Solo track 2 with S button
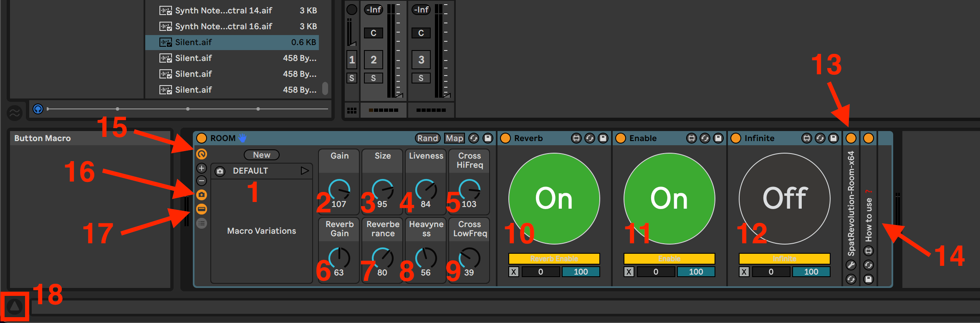Image resolution: width=980 pixels, height=323 pixels. click(x=373, y=78)
